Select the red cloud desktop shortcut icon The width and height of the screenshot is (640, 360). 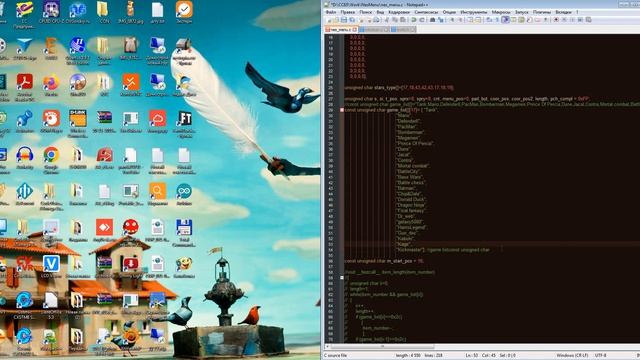pos(158,122)
